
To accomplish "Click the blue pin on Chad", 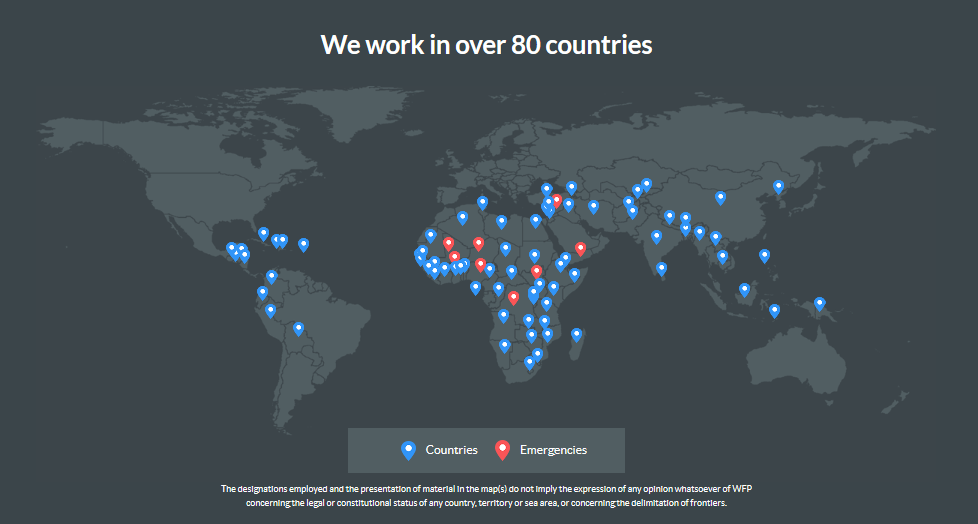I will click(506, 249).
